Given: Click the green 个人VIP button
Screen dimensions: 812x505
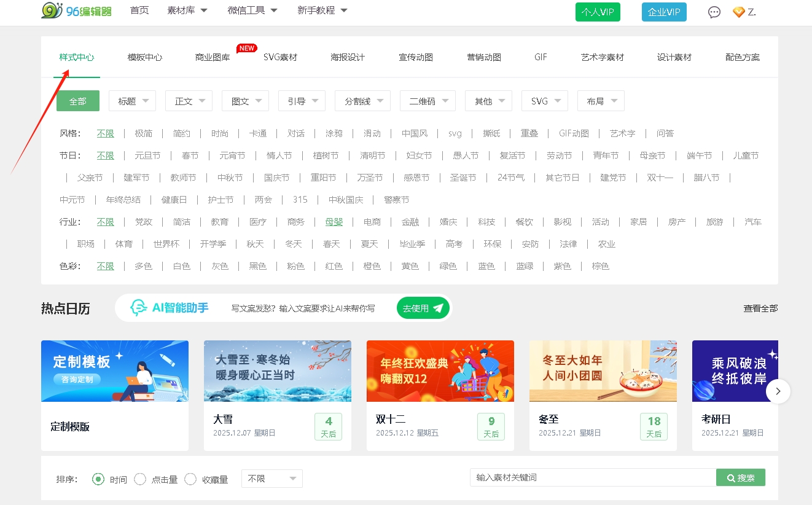Looking at the screenshot, I should pyautogui.click(x=598, y=12).
